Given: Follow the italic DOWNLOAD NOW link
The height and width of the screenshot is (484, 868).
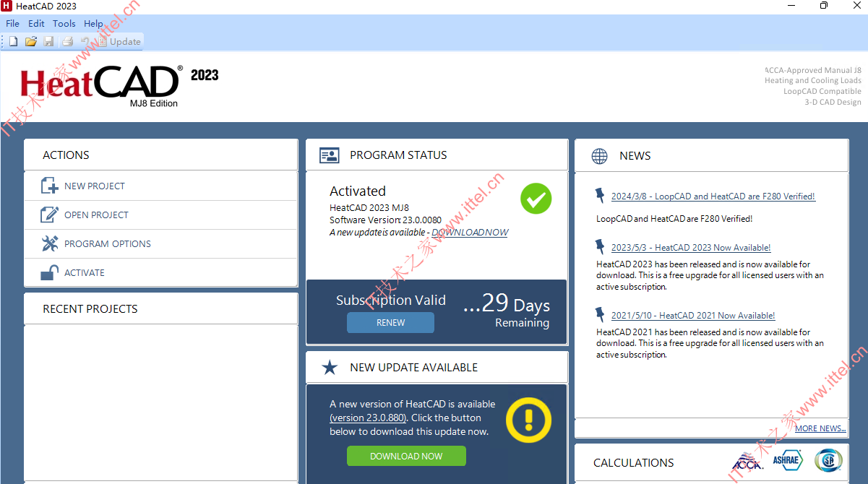Looking at the screenshot, I should pos(470,233).
